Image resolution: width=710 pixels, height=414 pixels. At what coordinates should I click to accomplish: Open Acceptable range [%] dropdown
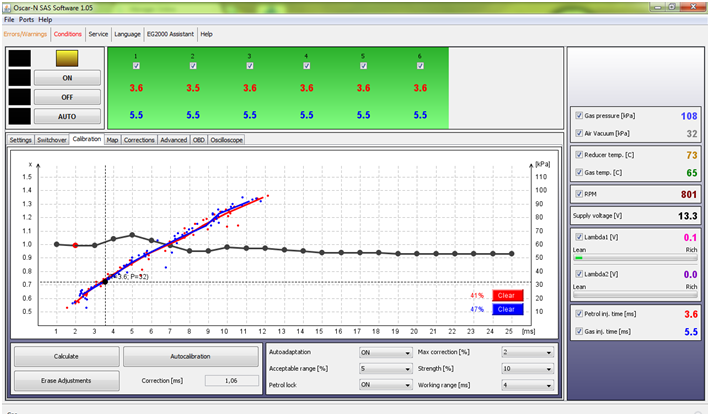coord(385,369)
